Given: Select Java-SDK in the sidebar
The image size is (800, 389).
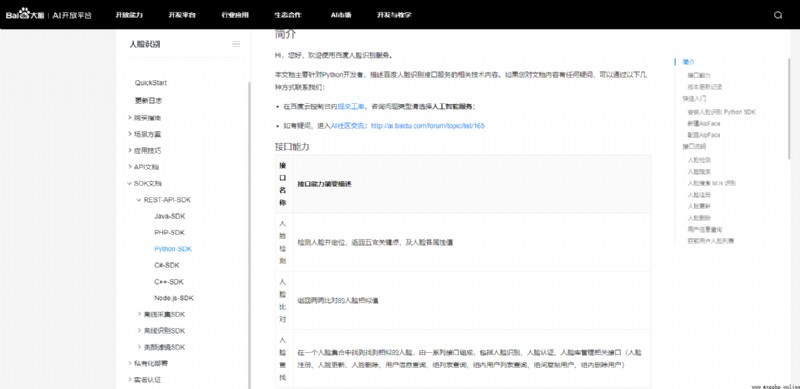Looking at the screenshot, I should pos(170,216).
